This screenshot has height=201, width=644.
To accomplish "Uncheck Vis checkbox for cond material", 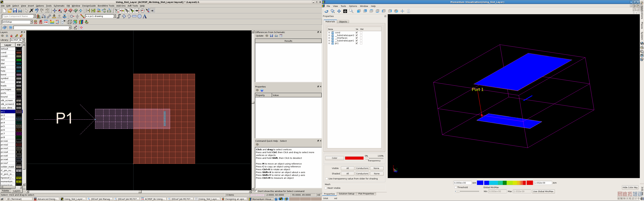I will point(357,32).
